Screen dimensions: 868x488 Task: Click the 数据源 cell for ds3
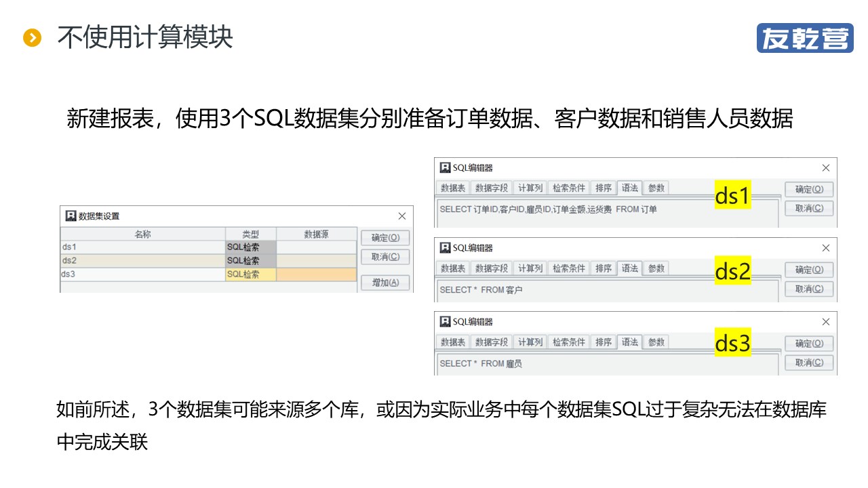[x=316, y=274]
